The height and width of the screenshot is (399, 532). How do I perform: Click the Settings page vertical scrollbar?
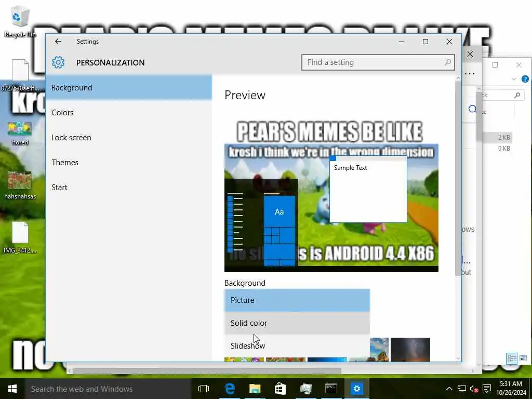coord(458,179)
